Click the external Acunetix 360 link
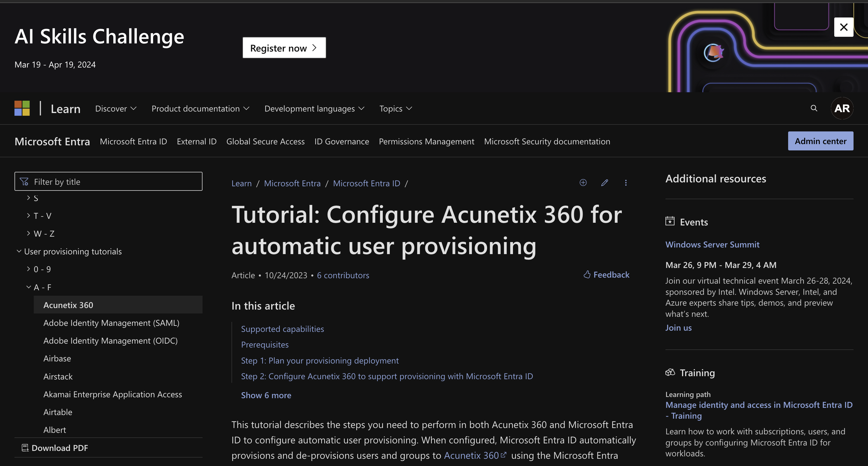The width and height of the screenshot is (868, 466). coord(475,455)
